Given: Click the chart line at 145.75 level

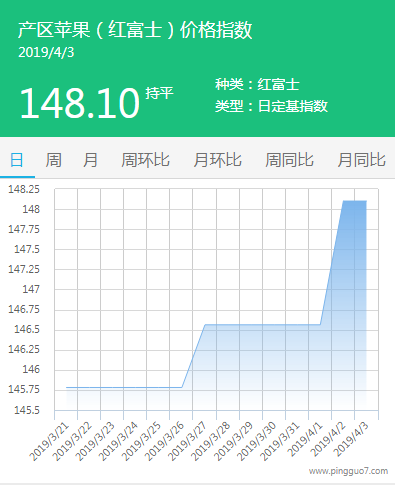Looking at the screenshot, I should click(124, 387).
